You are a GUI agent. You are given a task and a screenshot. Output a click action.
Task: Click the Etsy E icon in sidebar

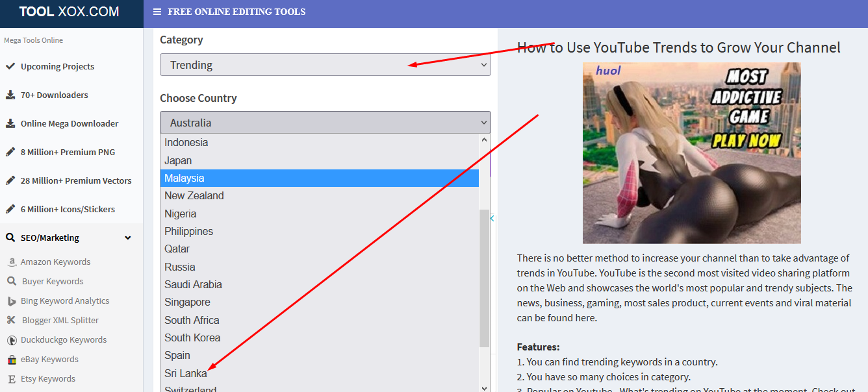point(11,379)
